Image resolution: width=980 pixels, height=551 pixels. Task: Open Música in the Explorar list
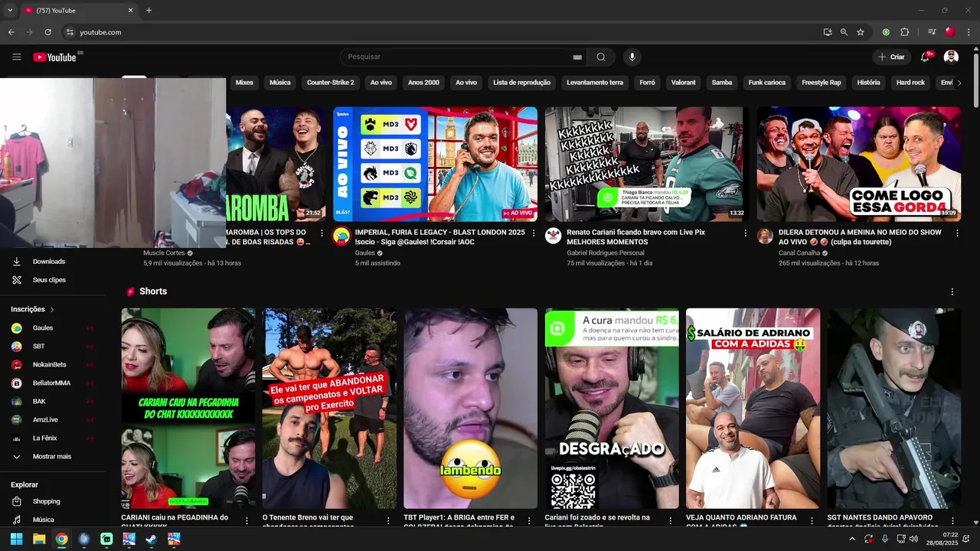[x=54, y=520]
